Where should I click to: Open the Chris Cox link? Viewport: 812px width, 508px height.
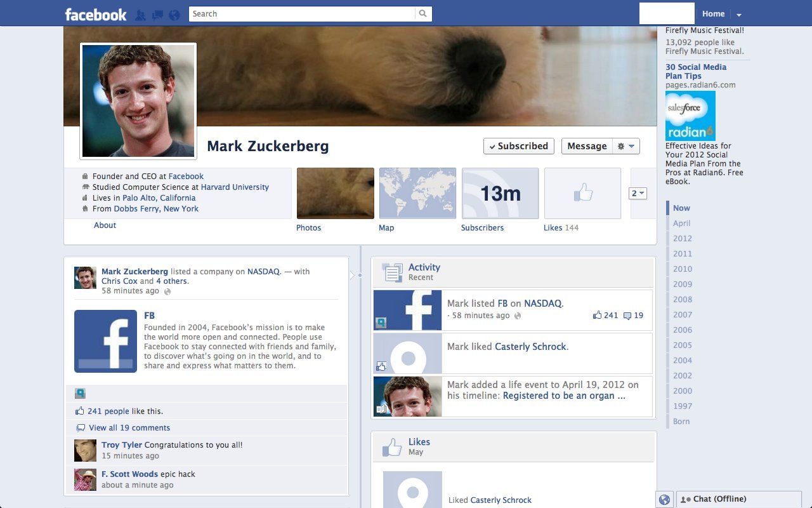tap(119, 281)
